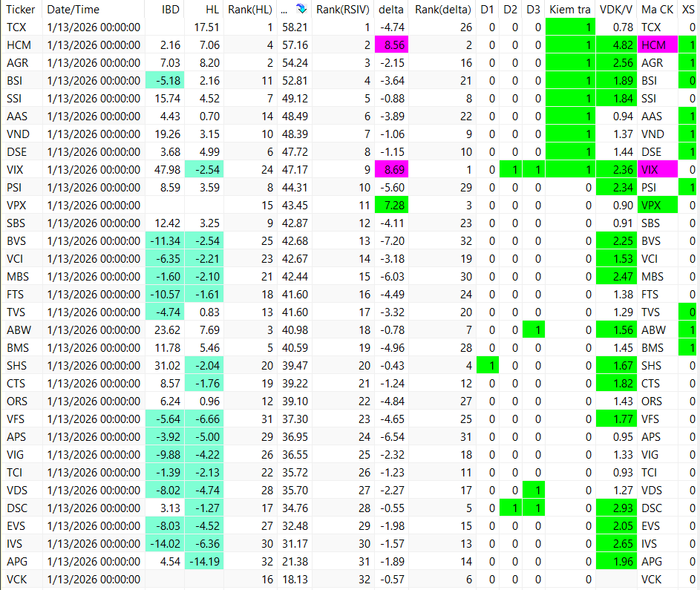Click Kiem tra value 1 in DSE row

(x=571, y=151)
